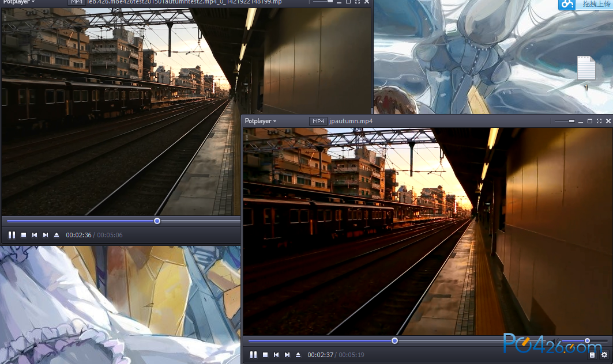
Task: Click the MP4 format badge in autumntest2 window
Action: (77, 2)
